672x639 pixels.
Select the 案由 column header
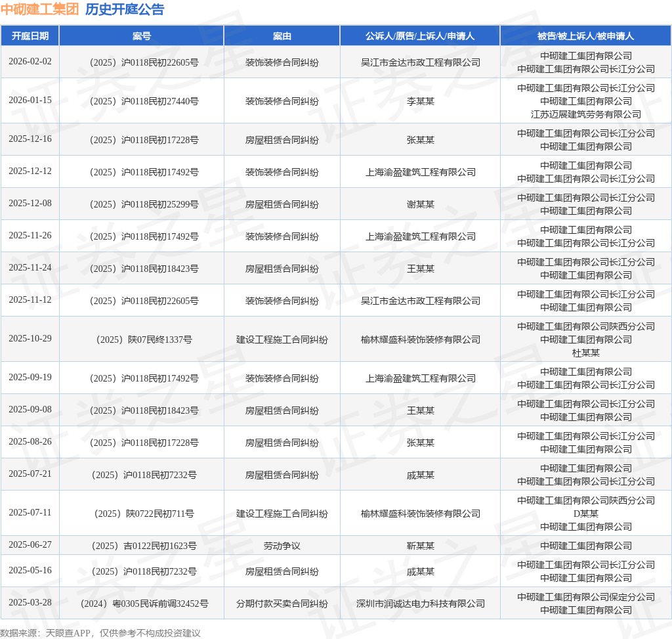click(282, 36)
